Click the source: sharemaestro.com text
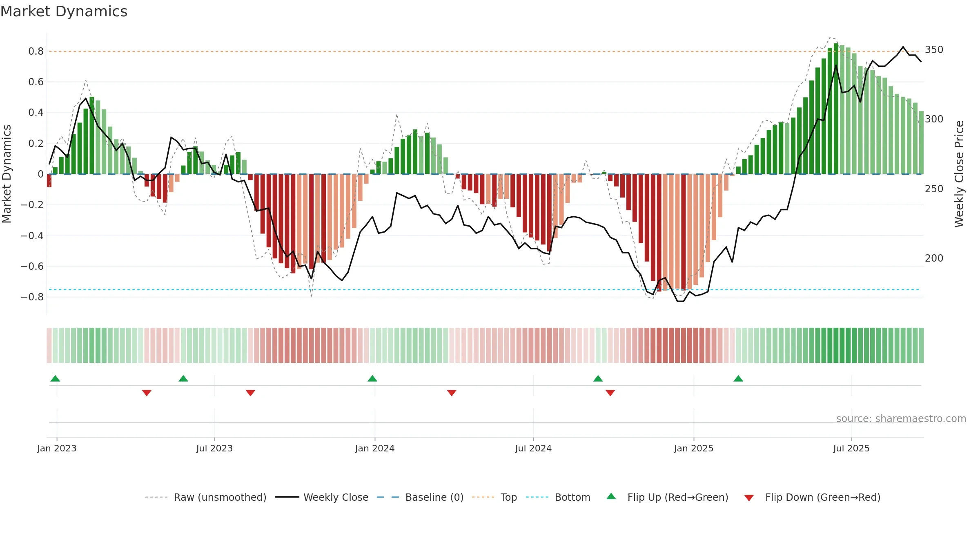This screenshot has width=980, height=551. pyautogui.click(x=901, y=419)
